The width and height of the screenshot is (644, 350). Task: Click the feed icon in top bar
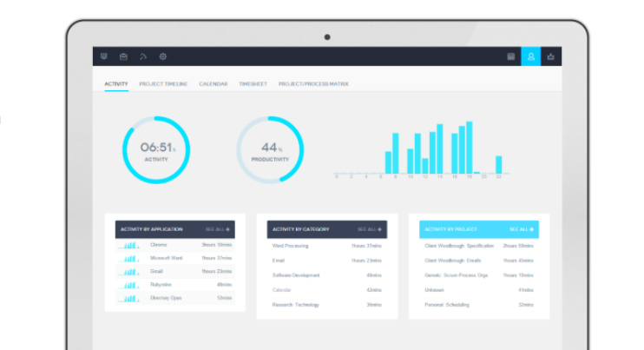coord(143,56)
